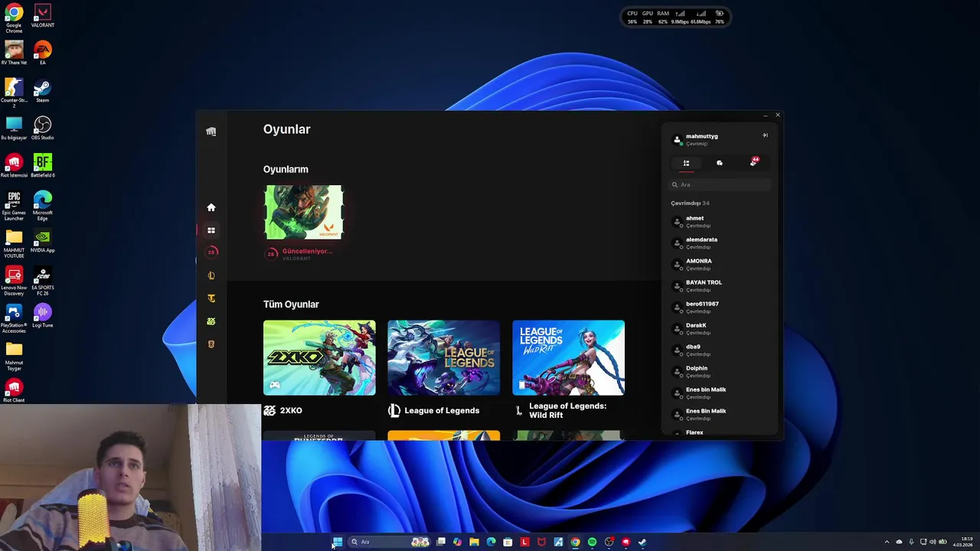Screen dimensions: 980x551
Task: Switch to the chat messages tab
Action: [720, 163]
